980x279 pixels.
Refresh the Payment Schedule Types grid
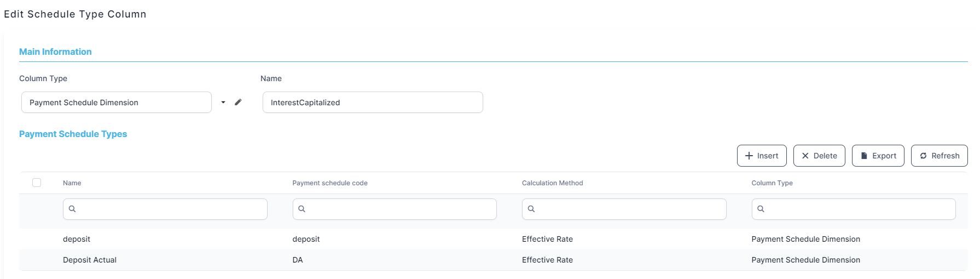pyautogui.click(x=939, y=156)
